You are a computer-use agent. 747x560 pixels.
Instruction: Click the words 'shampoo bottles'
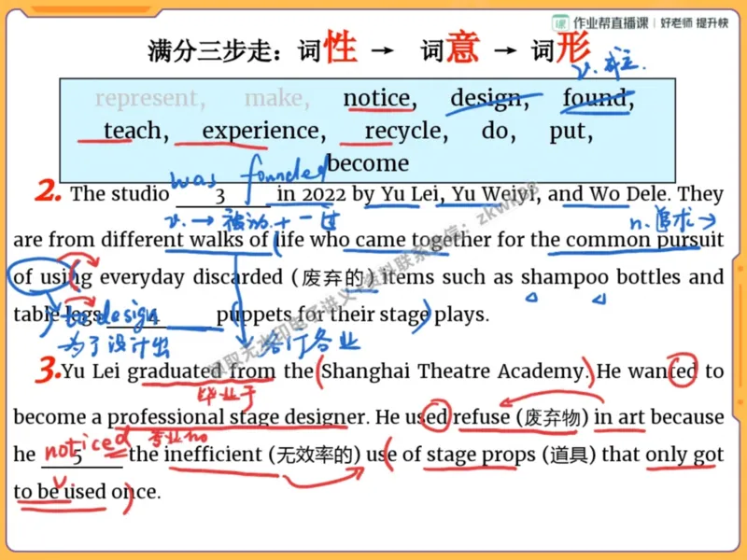[x=600, y=277]
